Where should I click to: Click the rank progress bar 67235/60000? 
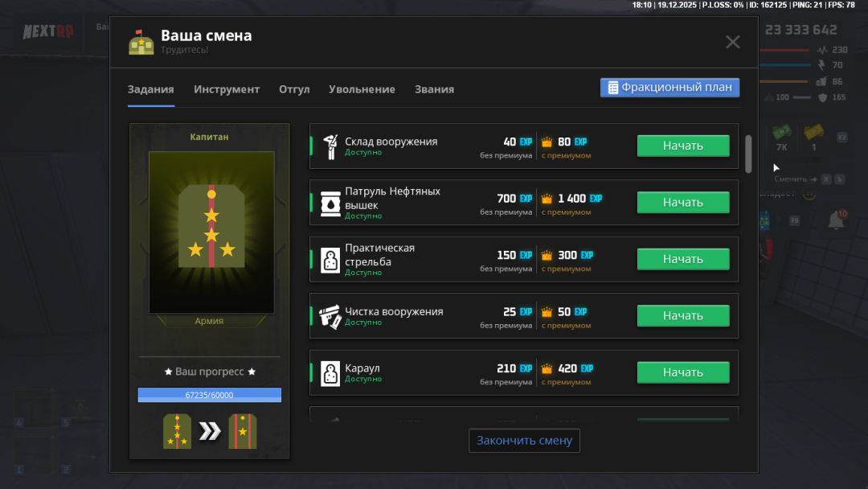[209, 395]
